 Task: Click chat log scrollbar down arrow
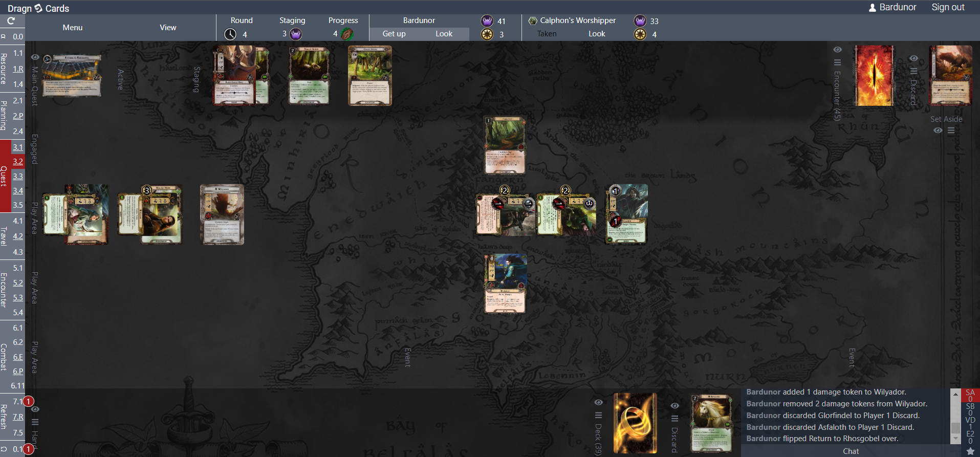[955, 439]
